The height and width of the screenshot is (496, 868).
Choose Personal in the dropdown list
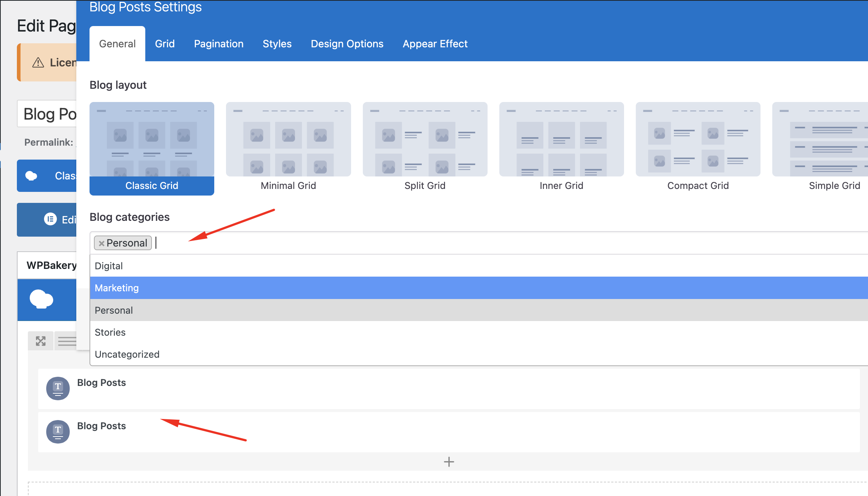point(479,310)
